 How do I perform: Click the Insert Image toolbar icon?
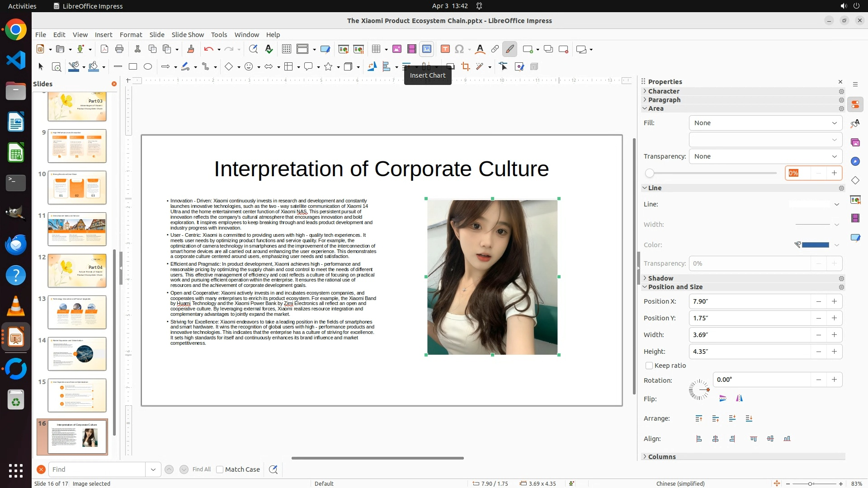click(x=396, y=49)
